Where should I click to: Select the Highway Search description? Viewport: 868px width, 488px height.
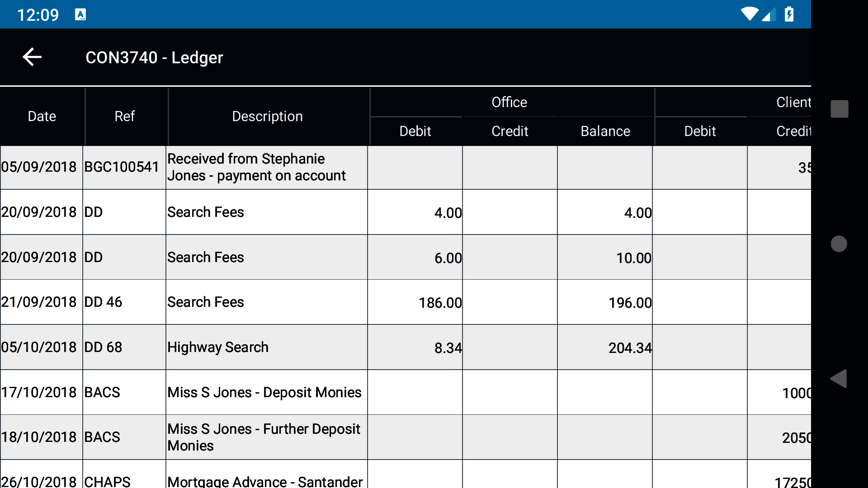pyautogui.click(x=218, y=347)
